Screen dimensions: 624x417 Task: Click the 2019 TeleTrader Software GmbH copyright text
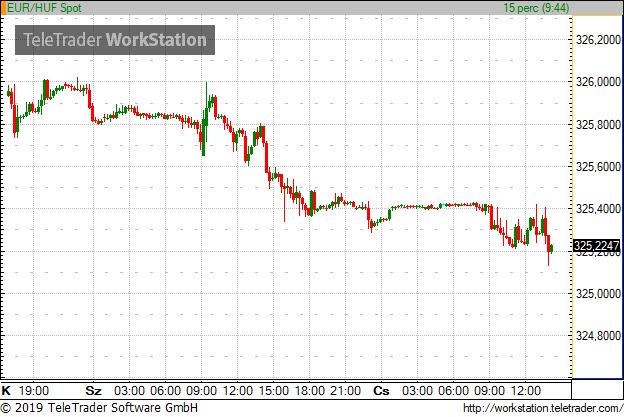tap(99, 408)
